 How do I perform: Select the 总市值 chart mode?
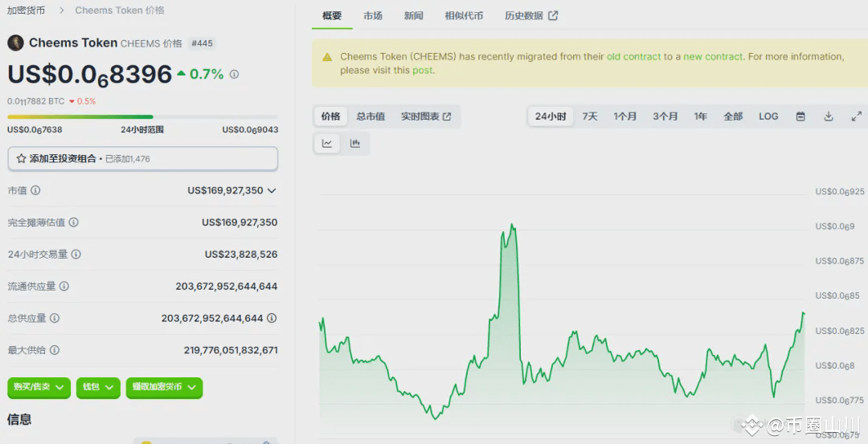pyautogui.click(x=371, y=116)
